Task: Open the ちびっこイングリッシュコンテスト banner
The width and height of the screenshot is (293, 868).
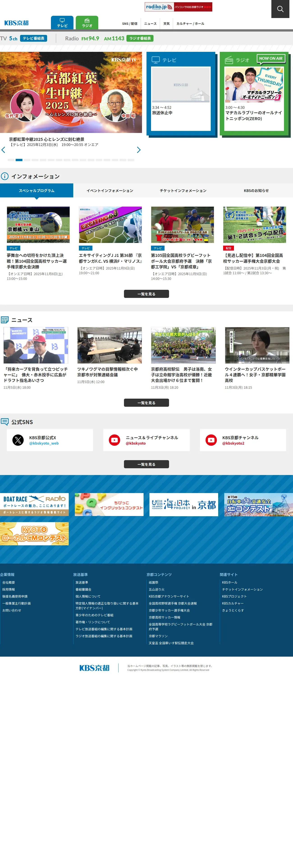Action: [x=109, y=505]
